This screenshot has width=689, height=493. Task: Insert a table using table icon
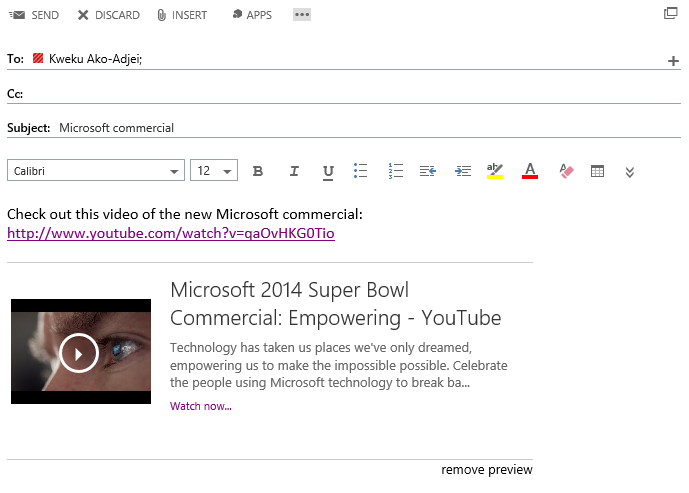598,171
